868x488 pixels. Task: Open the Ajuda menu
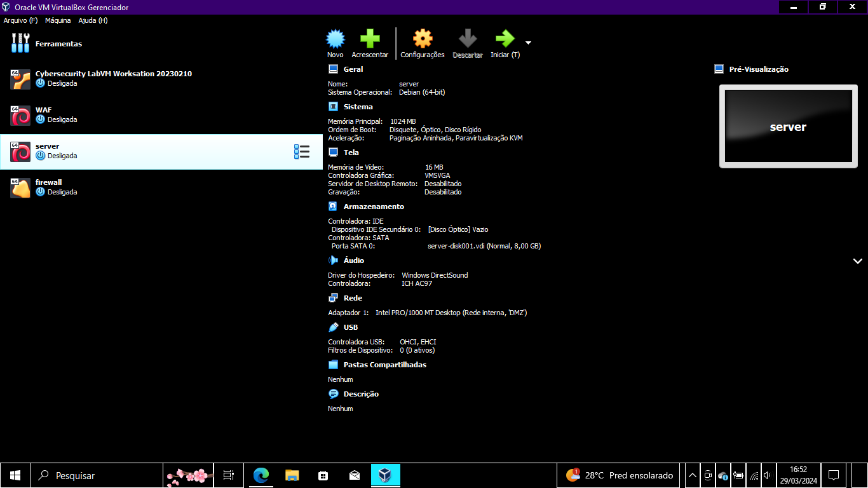pyautogui.click(x=93, y=20)
